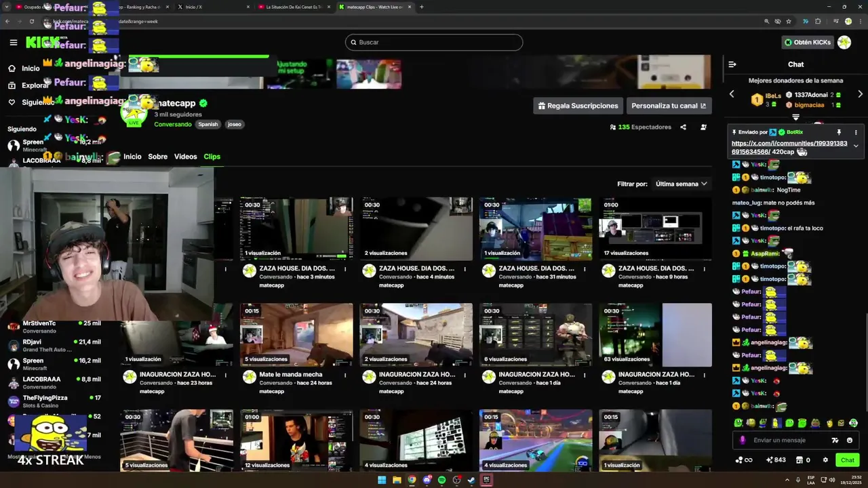868x488 pixels.
Task: Click Regala Suscripciones button
Action: pyautogui.click(x=578, y=106)
